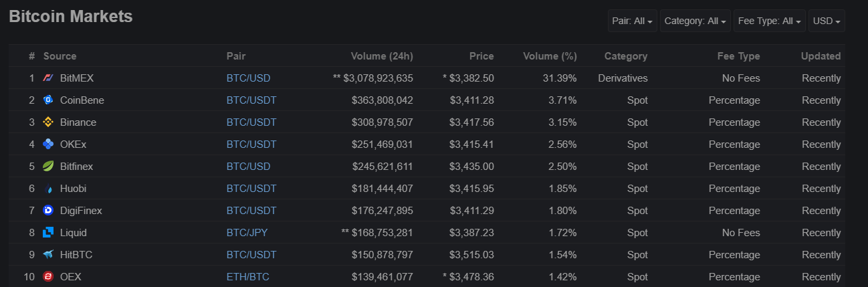The height and width of the screenshot is (287, 868).
Task: Open BitMEX BTC/USD pair link
Action: (x=248, y=78)
